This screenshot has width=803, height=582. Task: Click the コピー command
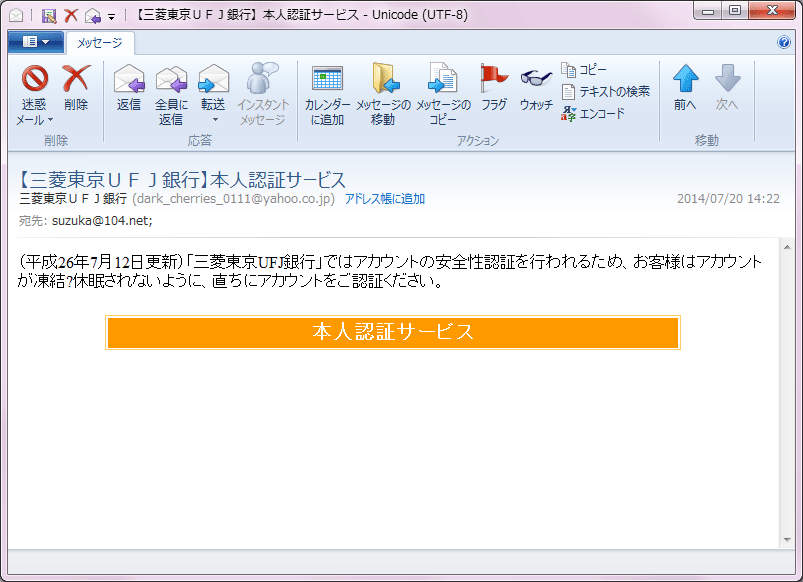point(584,69)
